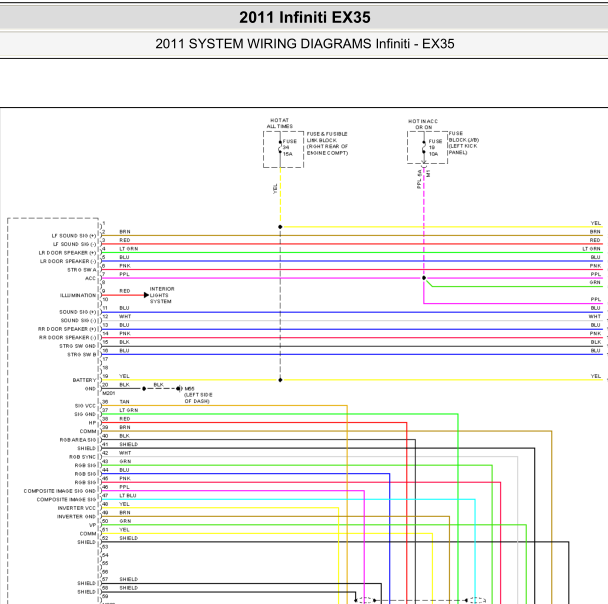Click the splice dot on the pin 19 yellow wire

click(280, 380)
